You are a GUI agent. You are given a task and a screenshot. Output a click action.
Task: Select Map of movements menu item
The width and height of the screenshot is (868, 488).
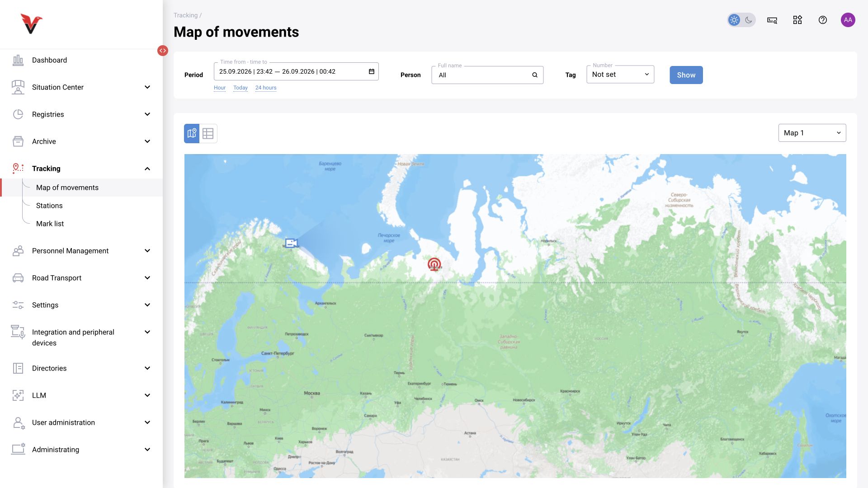point(81,188)
